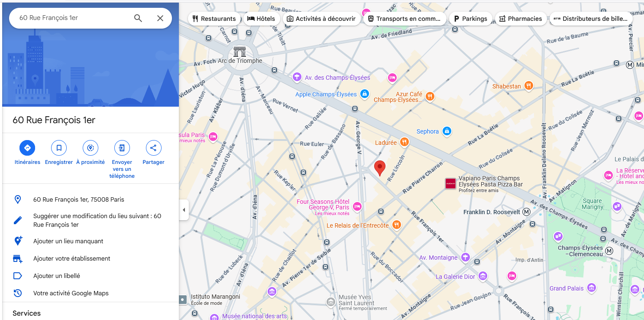Collapse the side panel with arrow handle
This screenshot has height=320, width=644.
coord(184,210)
